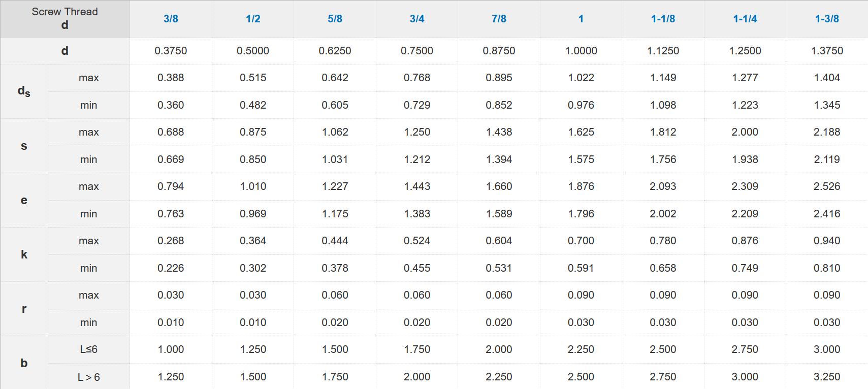Select r max value 0.030 under 3/8

171,295
